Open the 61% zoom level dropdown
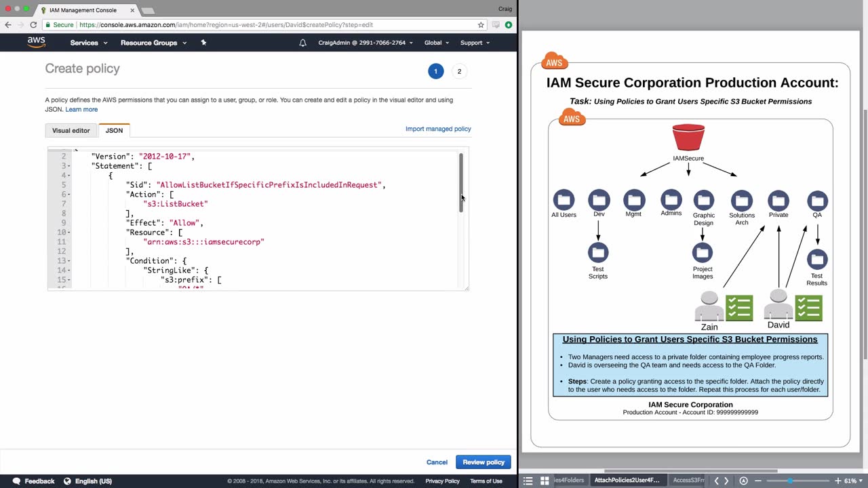868x488 pixels. 854,481
